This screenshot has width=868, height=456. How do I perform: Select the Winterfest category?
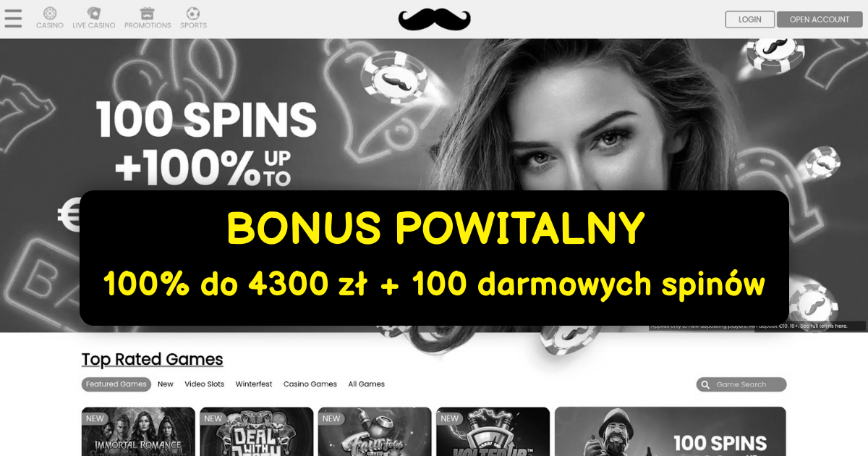tap(254, 384)
